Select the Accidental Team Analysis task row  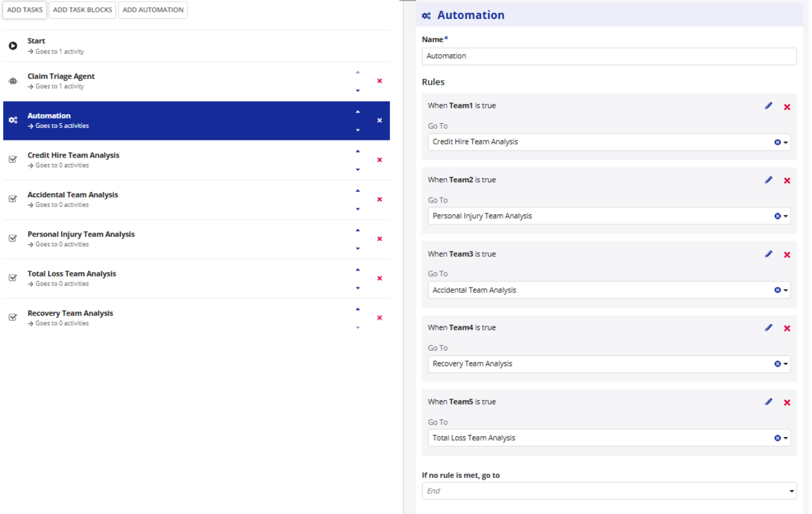point(196,200)
